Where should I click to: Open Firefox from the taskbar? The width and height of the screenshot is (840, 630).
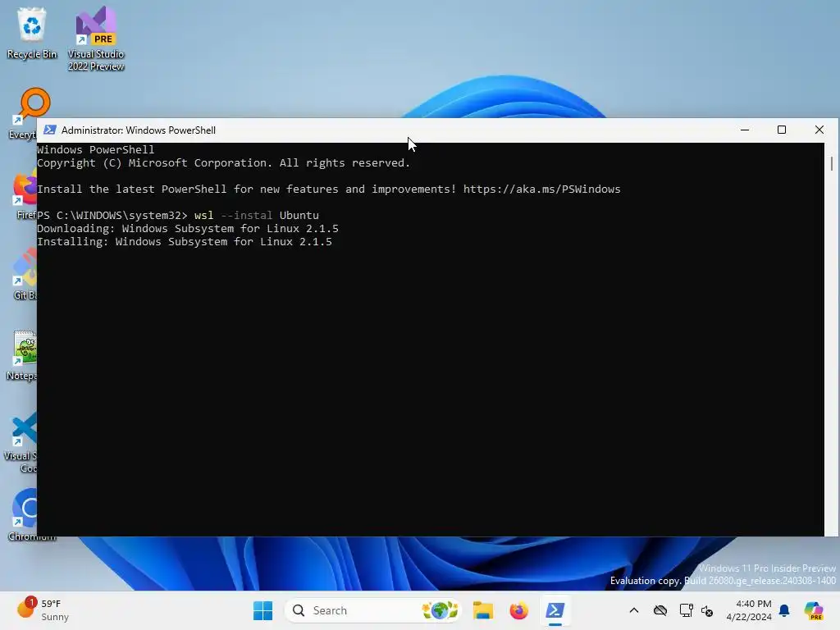518,610
